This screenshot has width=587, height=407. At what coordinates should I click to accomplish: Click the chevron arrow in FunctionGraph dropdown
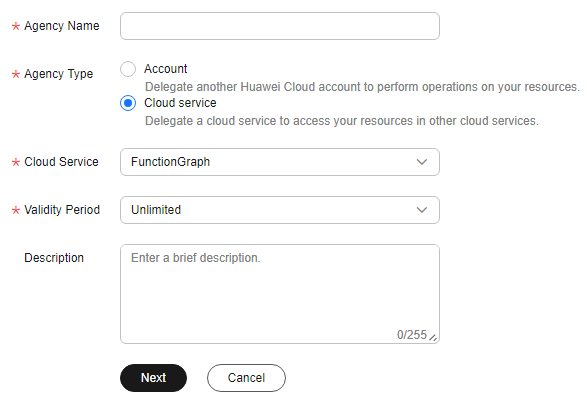coord(422,162)
